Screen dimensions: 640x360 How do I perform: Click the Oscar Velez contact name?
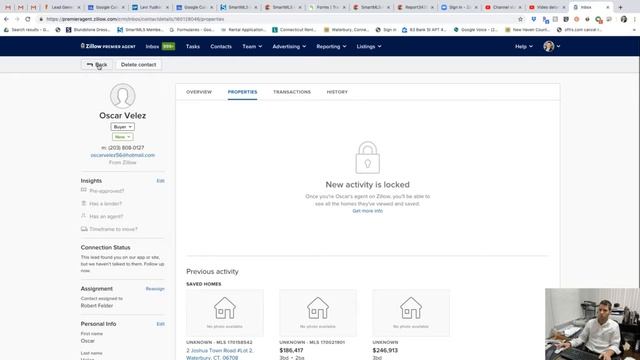(x=122, y=116)
